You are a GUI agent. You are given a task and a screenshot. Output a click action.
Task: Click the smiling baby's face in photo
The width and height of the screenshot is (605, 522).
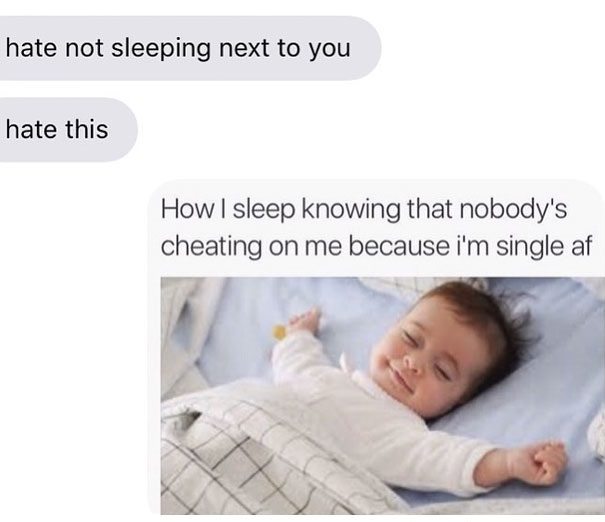[423, 354]
